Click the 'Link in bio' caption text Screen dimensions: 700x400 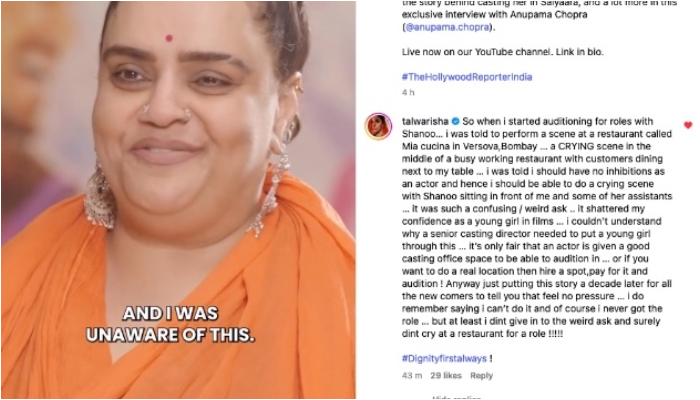tap(579, 52)
